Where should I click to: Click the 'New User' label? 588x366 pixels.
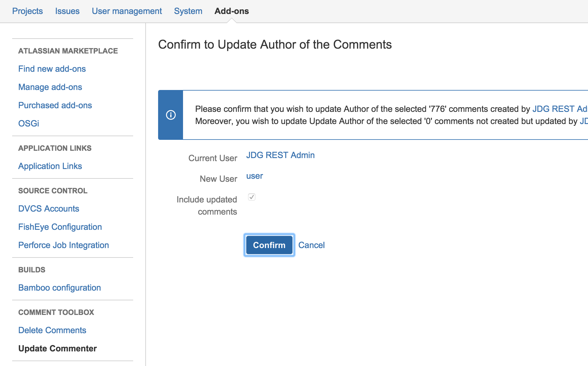pyautogui.click(x=218, y=179)
